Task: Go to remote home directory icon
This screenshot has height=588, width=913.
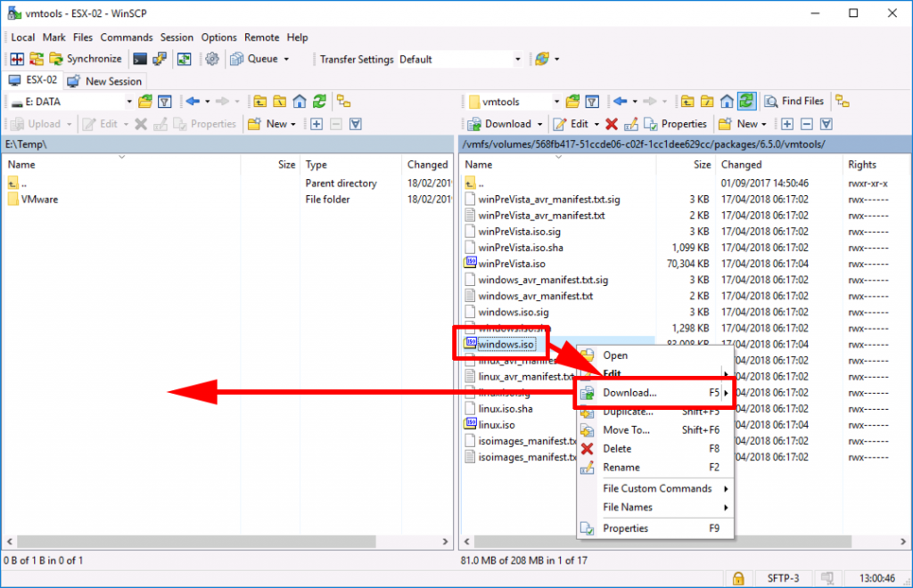Action: pos(727,102)
